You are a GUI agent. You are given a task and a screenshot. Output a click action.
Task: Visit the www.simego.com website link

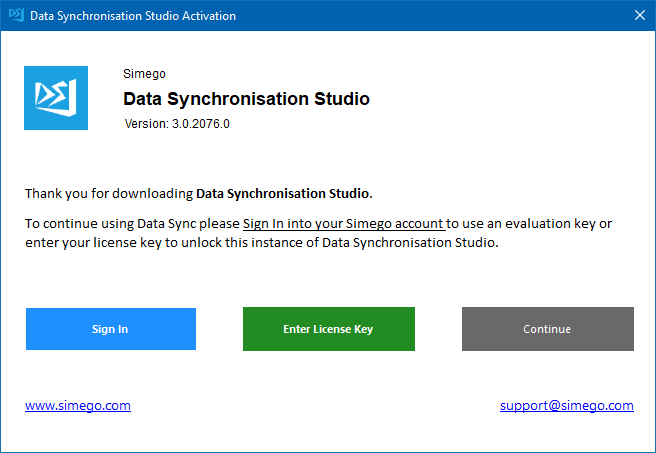click(x=78, y=405)
